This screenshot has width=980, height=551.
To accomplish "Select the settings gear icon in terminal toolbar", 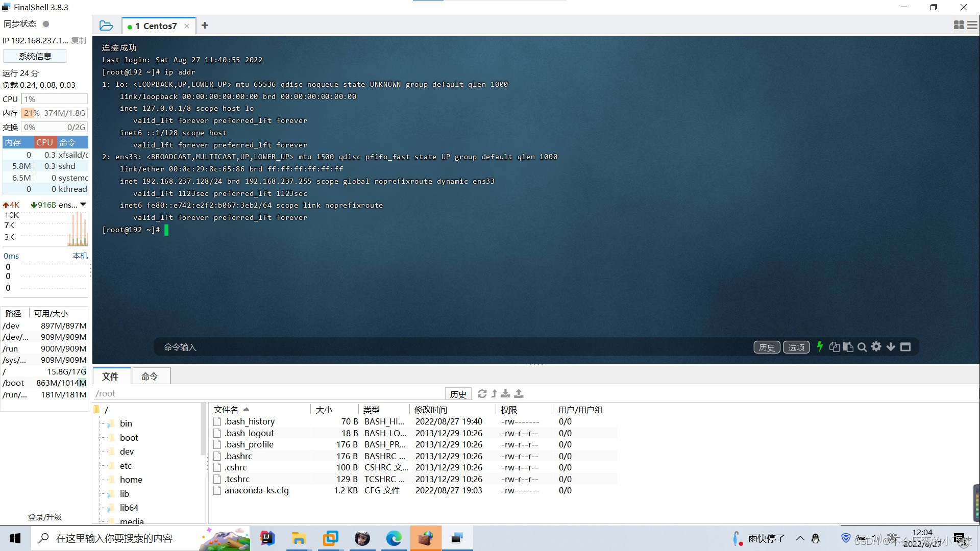I will click(x=876, y=347).
